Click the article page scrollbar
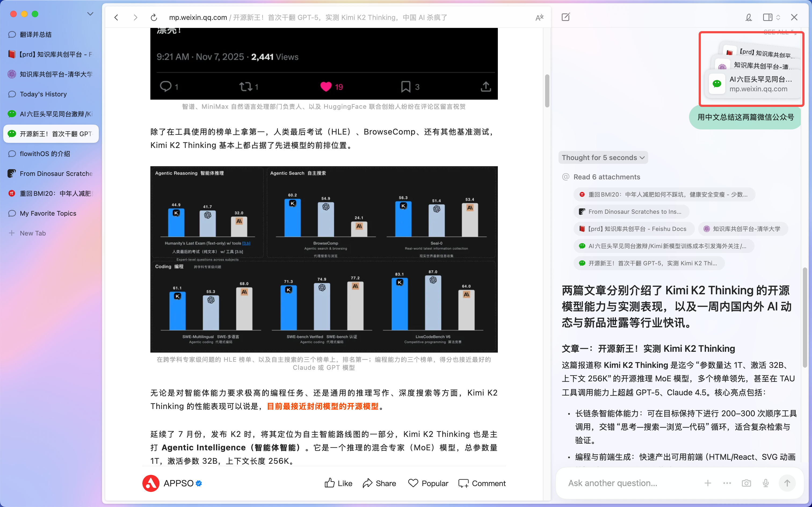Screen dimensions: 812x507 click(x=547, y=90)
